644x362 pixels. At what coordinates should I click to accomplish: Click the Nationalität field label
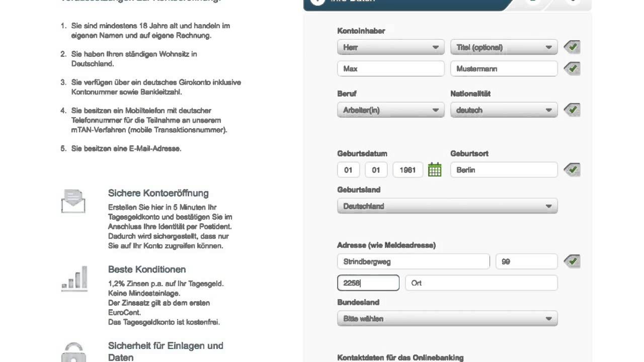[x=470, y=94]
